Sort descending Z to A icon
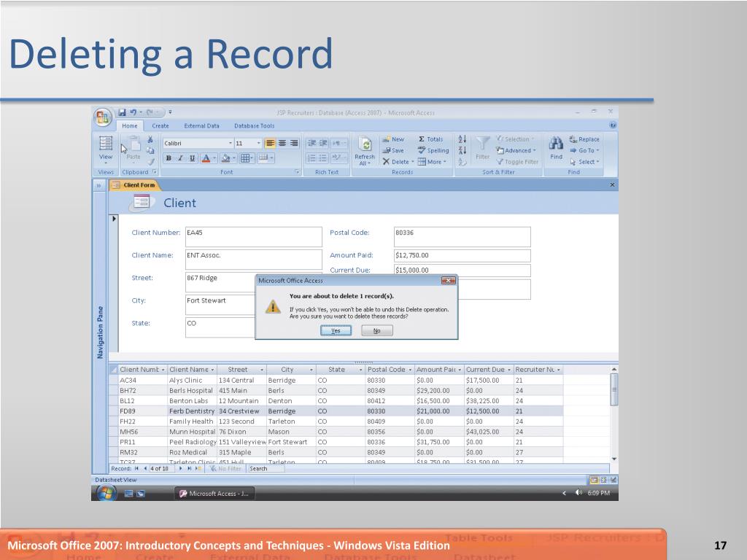 click(x=462, y=150)
